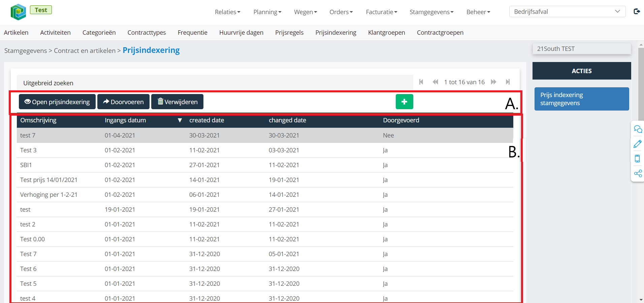Sort by created date column header
This screenshot has width=644, height=303.
206,120
